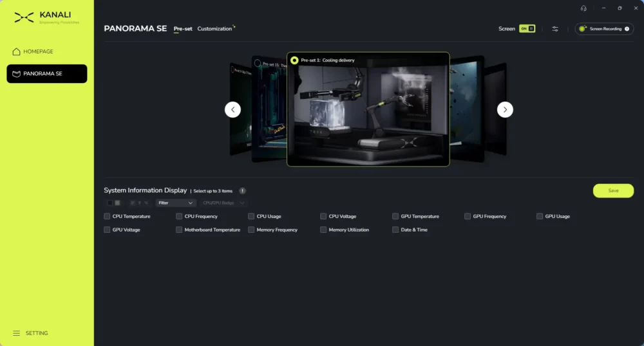Viewport: 644px width, 346px height.
Task: Go to the previous pre-set with left arrow
Action: 232,109
